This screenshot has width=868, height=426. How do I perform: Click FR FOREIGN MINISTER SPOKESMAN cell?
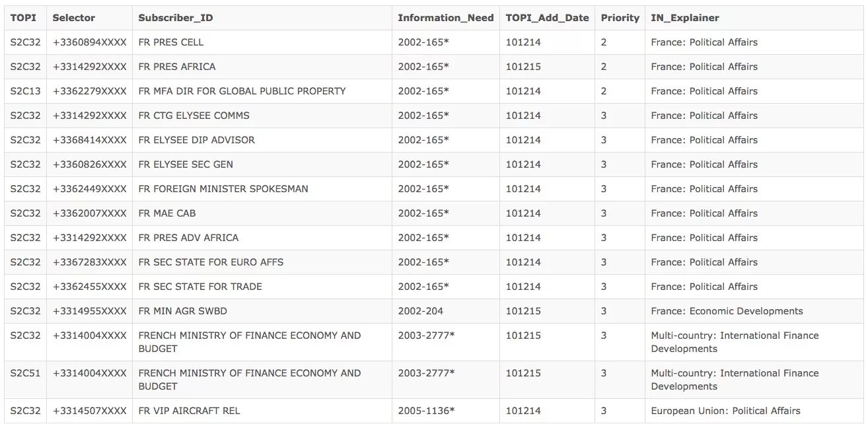[223, 189]
